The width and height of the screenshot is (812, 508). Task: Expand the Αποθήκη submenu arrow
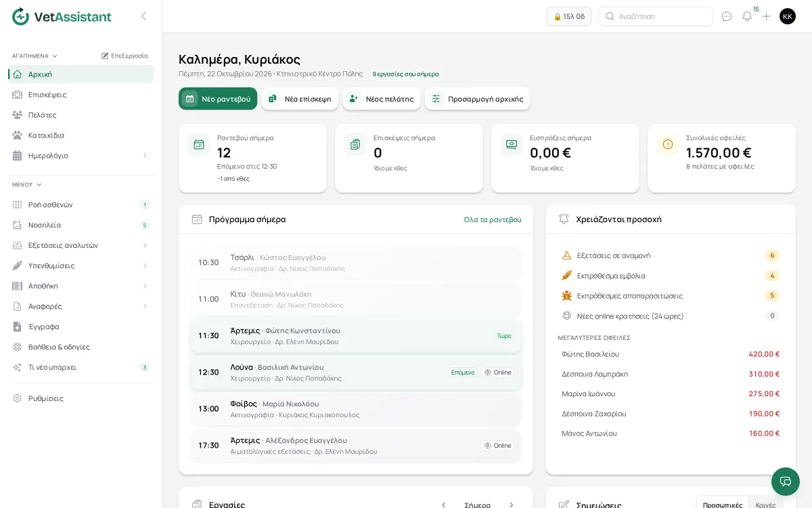click(x=145, y=286)
